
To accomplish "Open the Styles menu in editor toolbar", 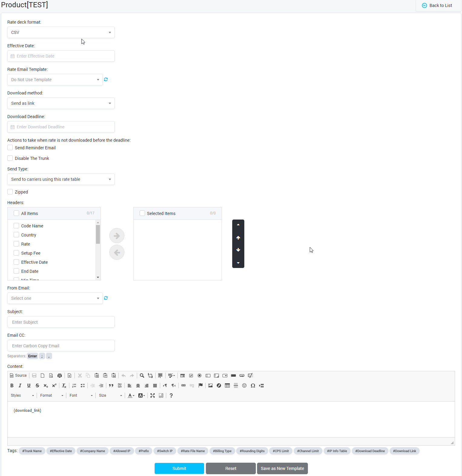I will [x=22, y=395].
